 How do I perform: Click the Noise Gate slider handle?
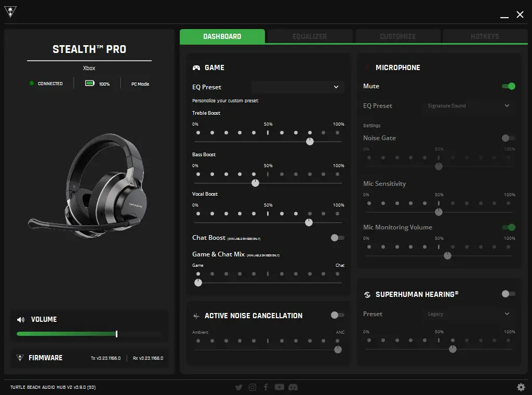(438, 166)
